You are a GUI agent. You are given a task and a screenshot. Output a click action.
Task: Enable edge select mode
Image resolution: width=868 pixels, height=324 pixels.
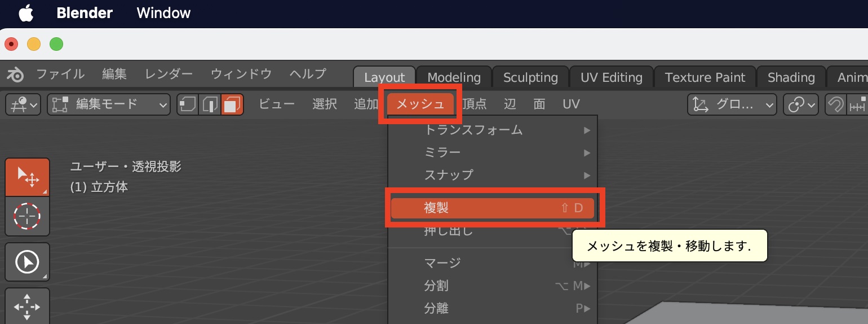(x=210, y=104)
